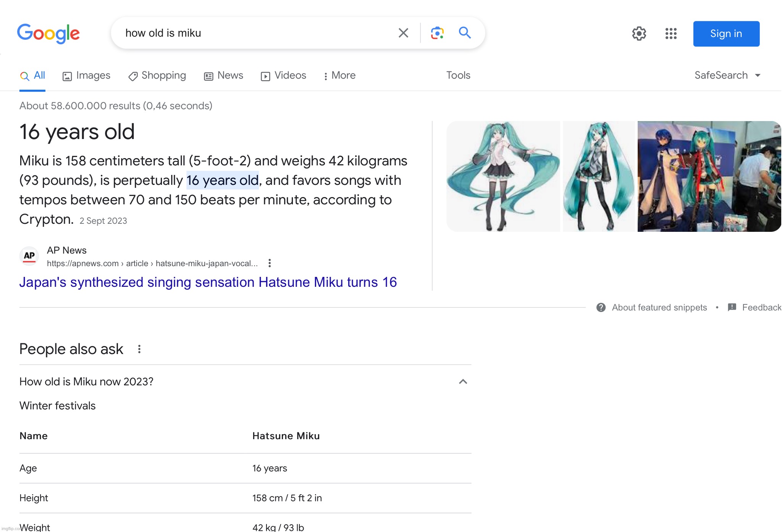Click the Google logo
Viewport: 782px width, 532px height.
pyautogui.click(x=48, y=34)
